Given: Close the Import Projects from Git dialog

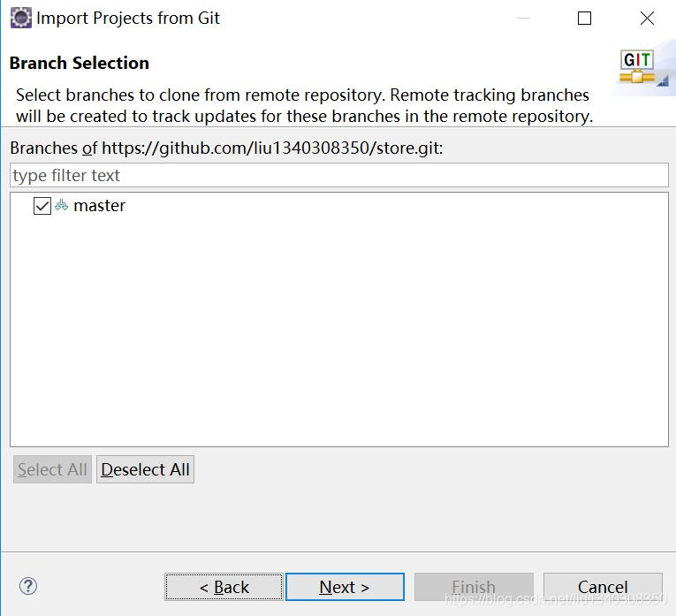Looking at the screenshot, I should point(647,18).
